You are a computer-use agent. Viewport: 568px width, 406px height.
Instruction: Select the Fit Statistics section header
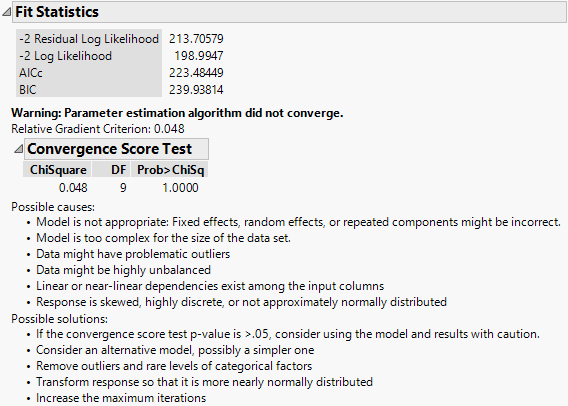(289, 12)
